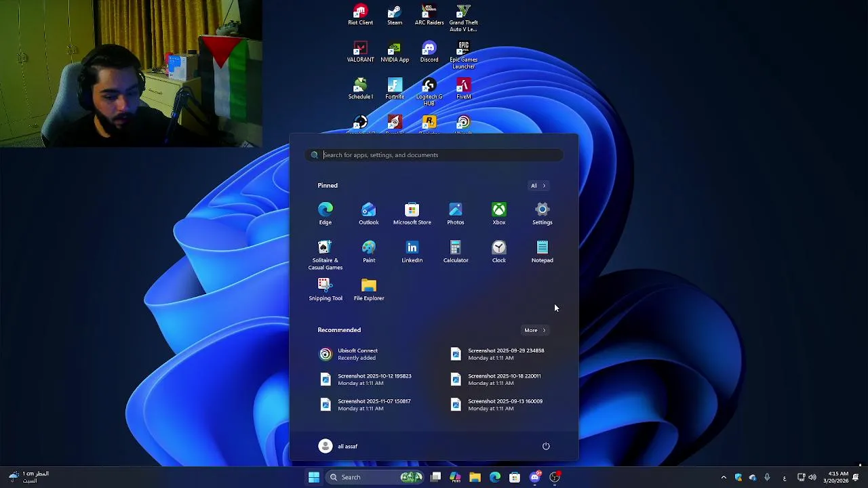Select the Schedule I desktop icon
This screenshot has height=488, width=868.
[x=360, y=89]
